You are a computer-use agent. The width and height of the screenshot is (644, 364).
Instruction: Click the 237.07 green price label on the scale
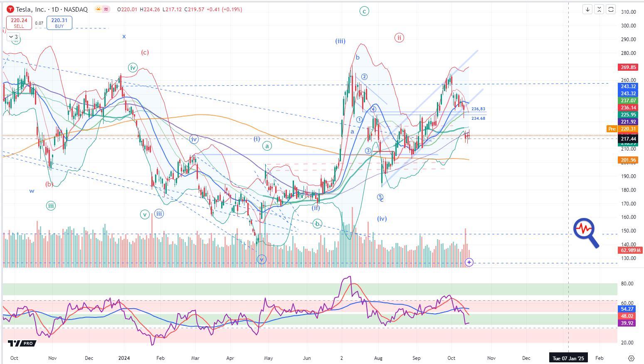(x=628, y=101)
